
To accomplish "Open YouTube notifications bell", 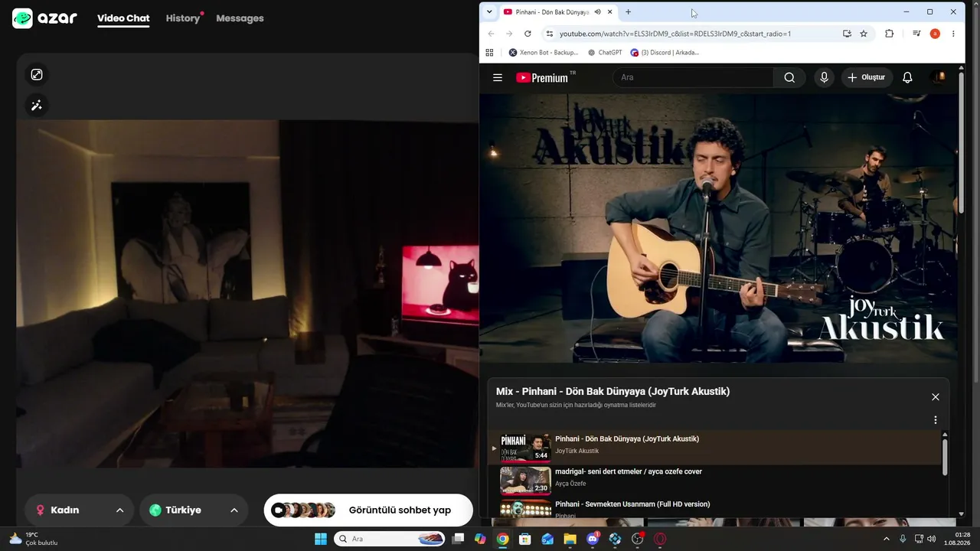I will pos(907,77).
